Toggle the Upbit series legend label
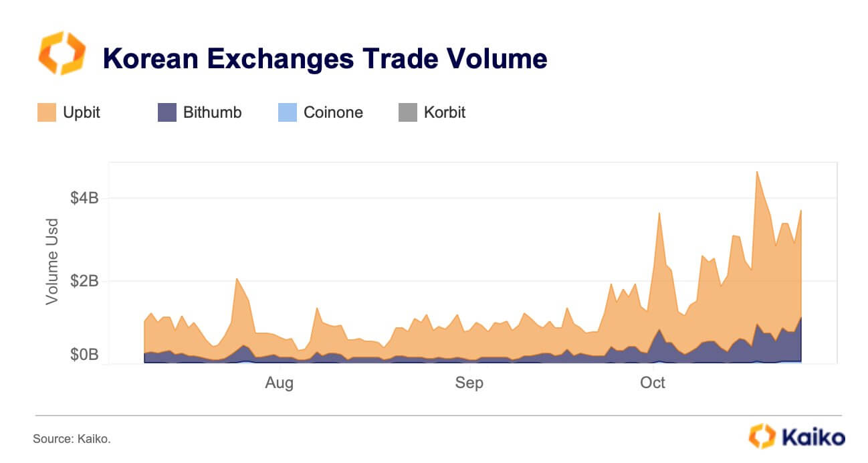 pyautogui.click(x=81, y=112)
